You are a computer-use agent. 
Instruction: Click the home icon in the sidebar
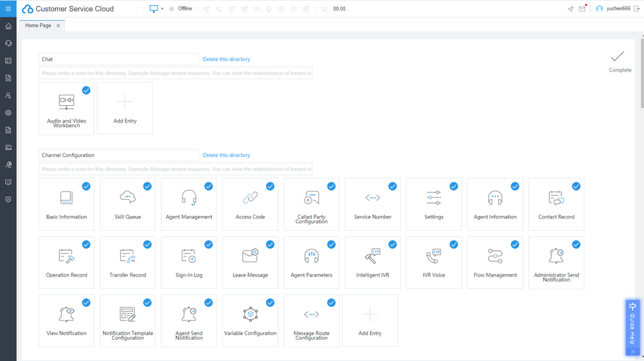tap(8, 26)
